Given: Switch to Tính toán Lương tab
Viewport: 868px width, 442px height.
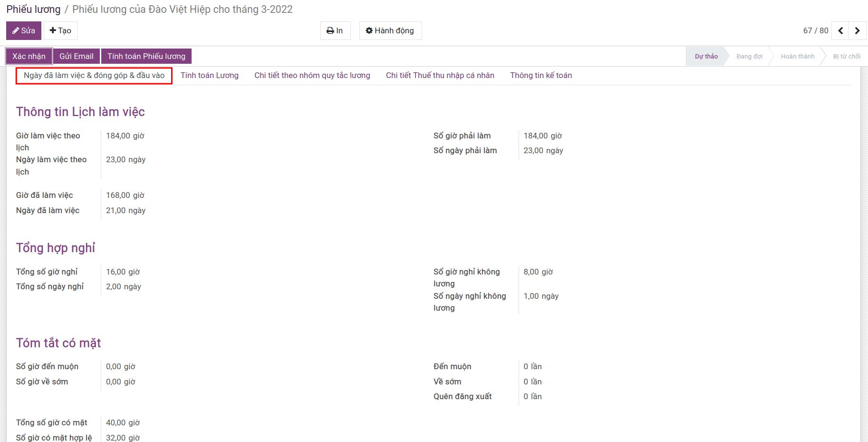Looking at the screenshot, I should point(210,75).
